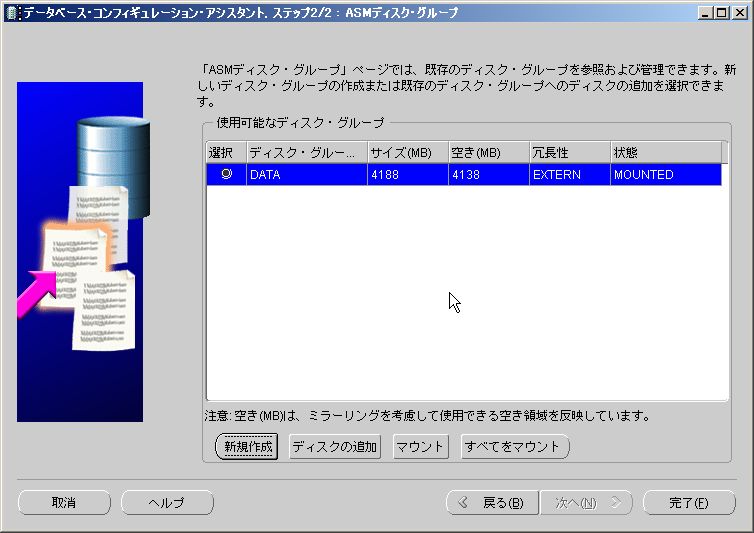This screenshot has height=533, width=754.
Task: Click the 4188 size value cell
Action: (x=408, y=175)
